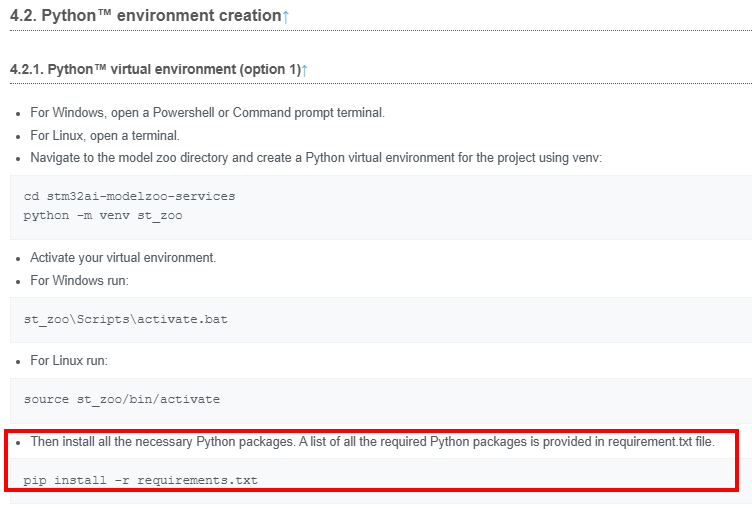This screenshot has height=508, width=752.
Task: Click the 4.2.1 Python virtual environment heading
Action: [155, 70]
